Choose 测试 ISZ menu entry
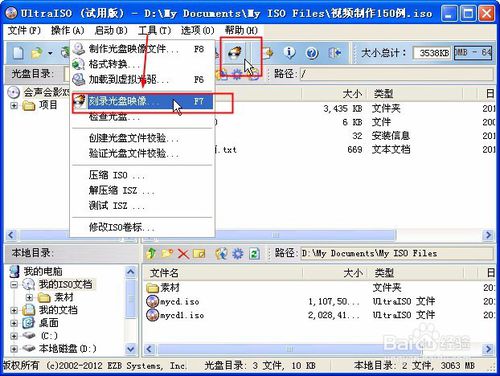 [x=143, y=206]
